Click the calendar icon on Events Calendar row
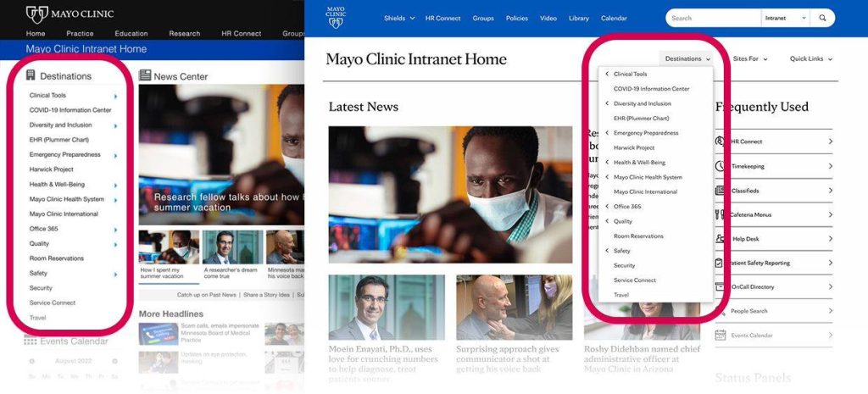 (x=721, y=335)
